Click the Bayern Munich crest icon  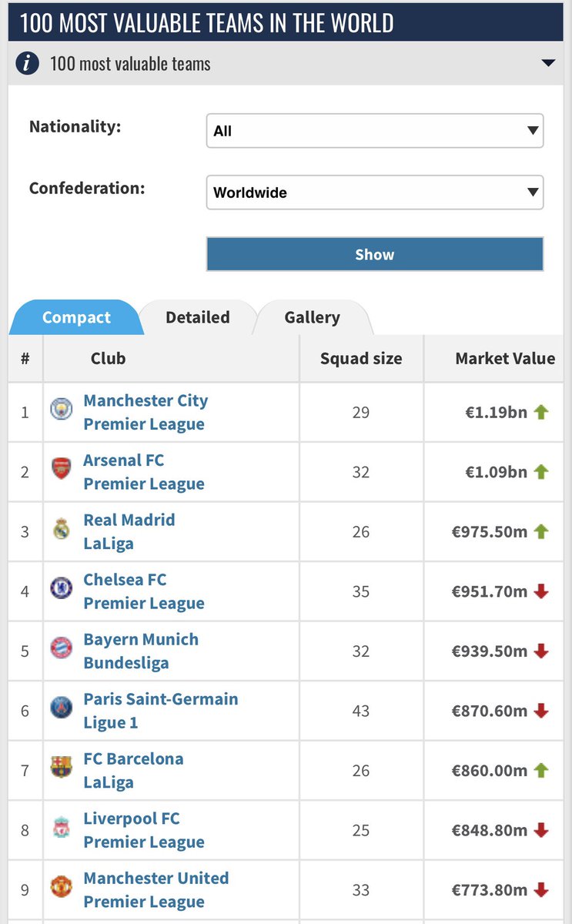pyautogui.click(x=61, y=648)
